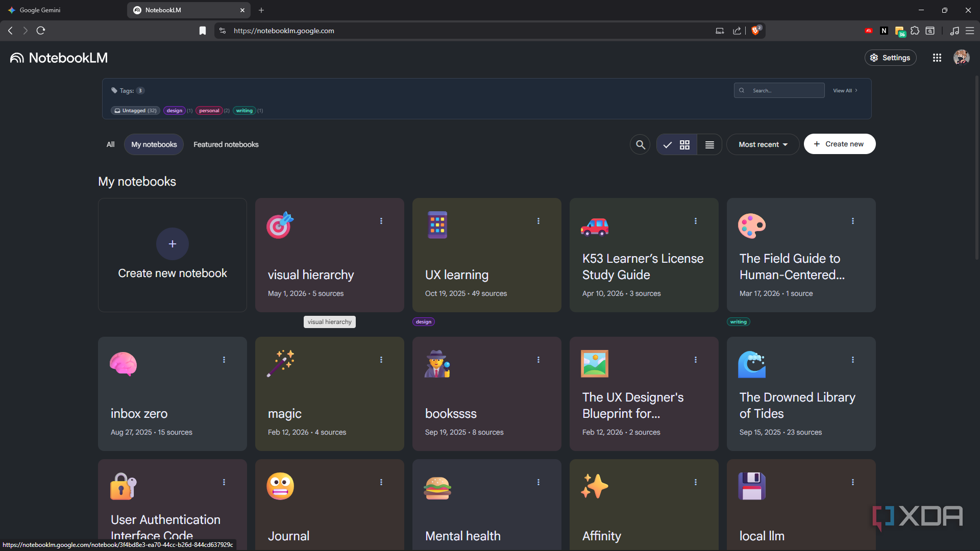Open options menu for Journal notebook
Image resolution: width=980 pixels, height=551 pixels.
click(381, 482)
